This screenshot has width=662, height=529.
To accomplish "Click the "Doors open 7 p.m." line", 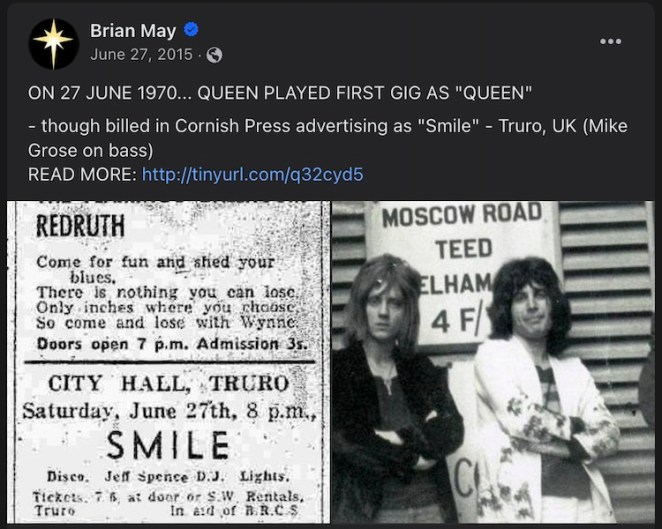I will 158,344.
